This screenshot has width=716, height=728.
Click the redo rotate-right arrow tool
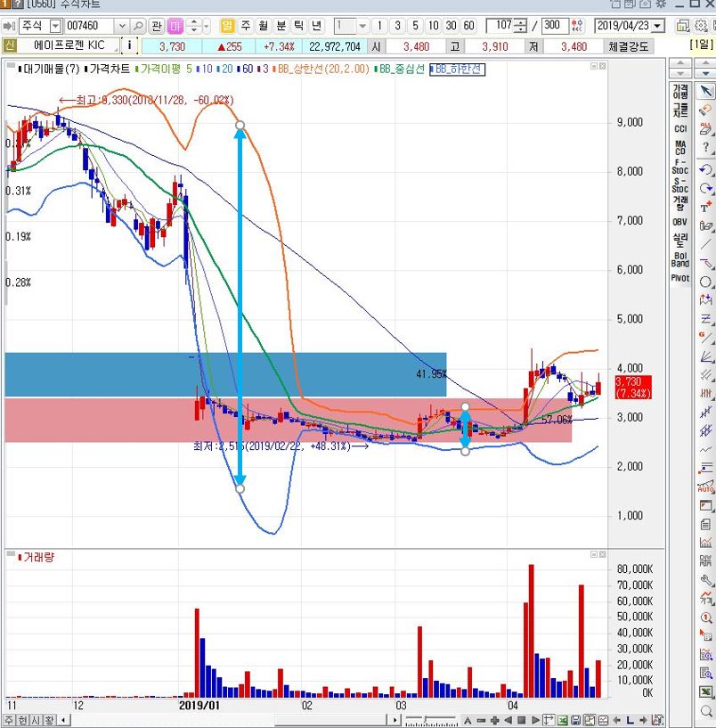[x=706, y=188]
